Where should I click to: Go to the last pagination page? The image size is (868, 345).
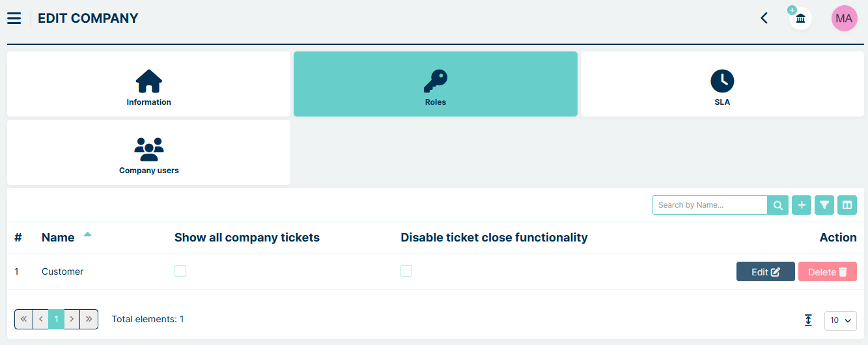tap(89, 319)
